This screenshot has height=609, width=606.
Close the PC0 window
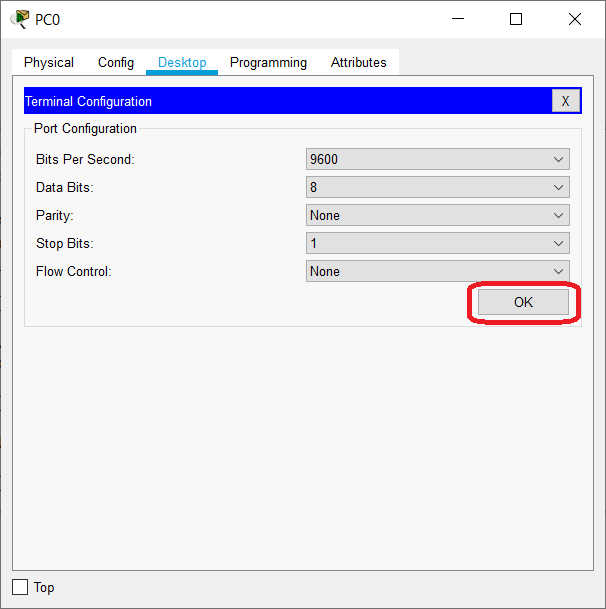[575, 19]
